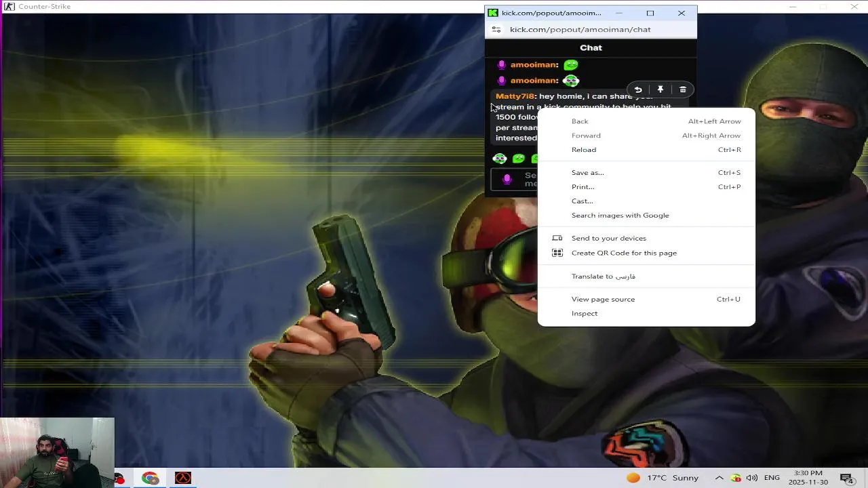Viewport: 868px width, 488px height.
Task: Choose Create QR Code for this page
Action: pyautogui.click(x=646, y=253)
